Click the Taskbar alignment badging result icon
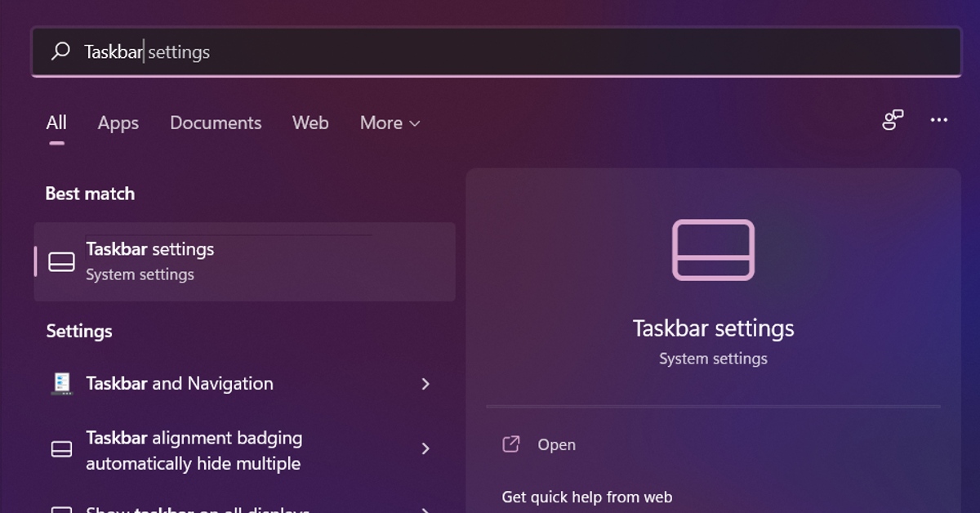 tap(60, 448)
